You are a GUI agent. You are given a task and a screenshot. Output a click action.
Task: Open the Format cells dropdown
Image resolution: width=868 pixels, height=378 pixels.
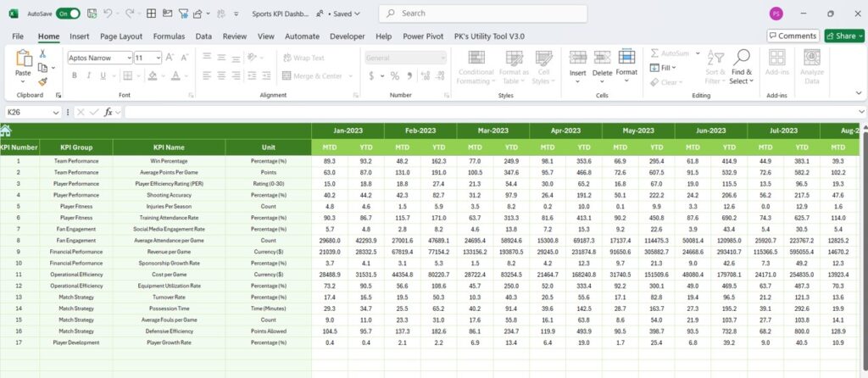click(x=626, y=81)
